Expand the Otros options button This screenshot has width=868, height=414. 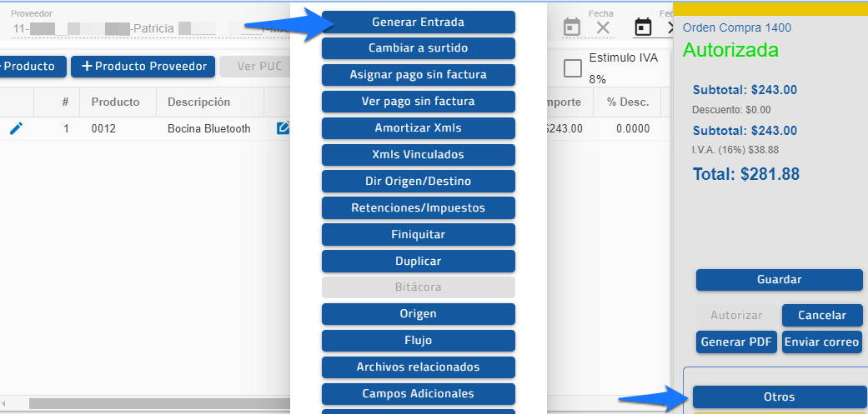779,397
